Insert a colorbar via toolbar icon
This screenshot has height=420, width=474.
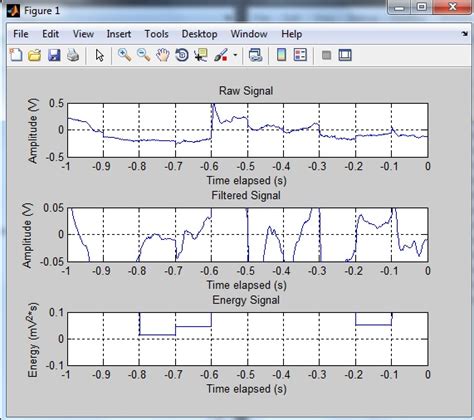(282, 55)
